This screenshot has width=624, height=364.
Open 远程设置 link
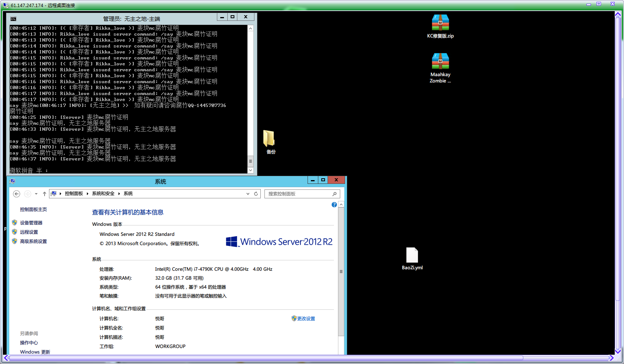click(29, 232)
